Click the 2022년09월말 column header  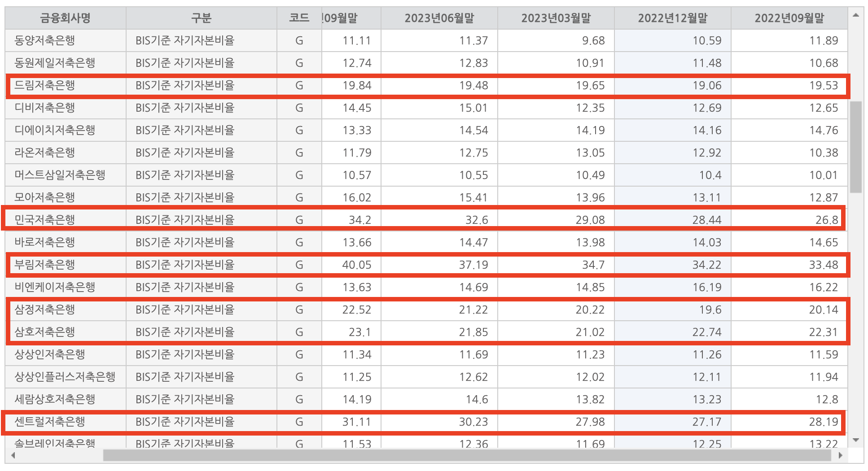(789, 18)
